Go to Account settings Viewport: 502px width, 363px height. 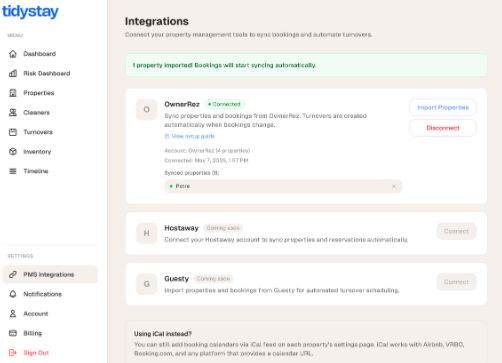50,314
